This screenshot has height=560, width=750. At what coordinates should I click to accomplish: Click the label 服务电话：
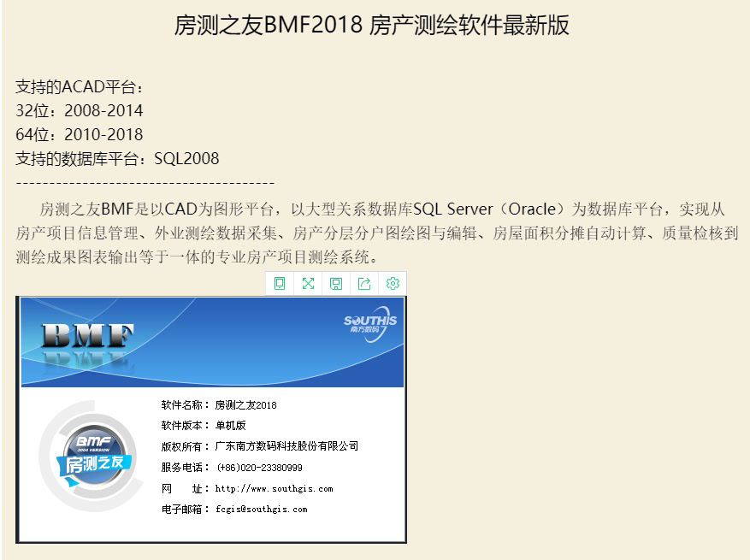click(x=186, y=468)
